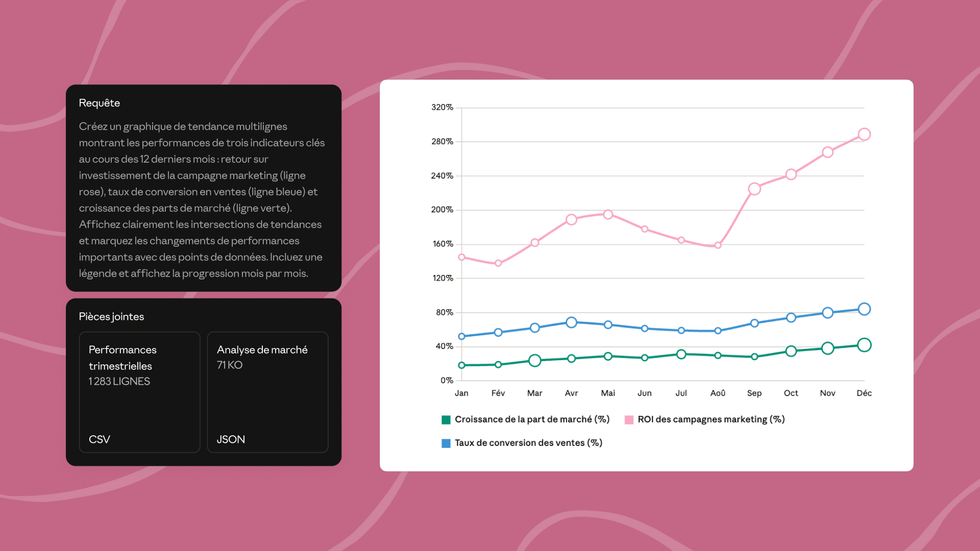Click the pink ROI legend swatch
980x551 pixels.
click(x=629, y=420)
